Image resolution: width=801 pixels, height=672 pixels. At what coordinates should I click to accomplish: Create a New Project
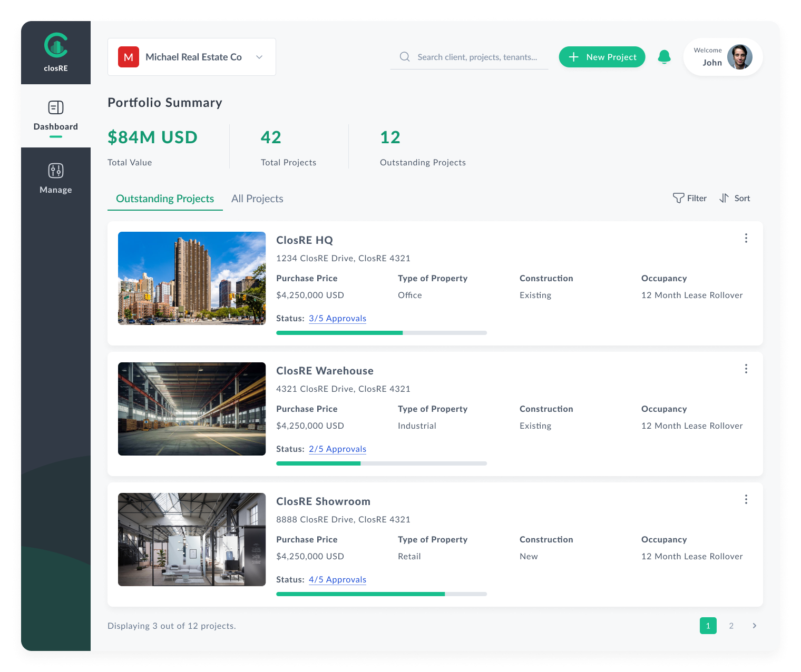tap(602, 57)
